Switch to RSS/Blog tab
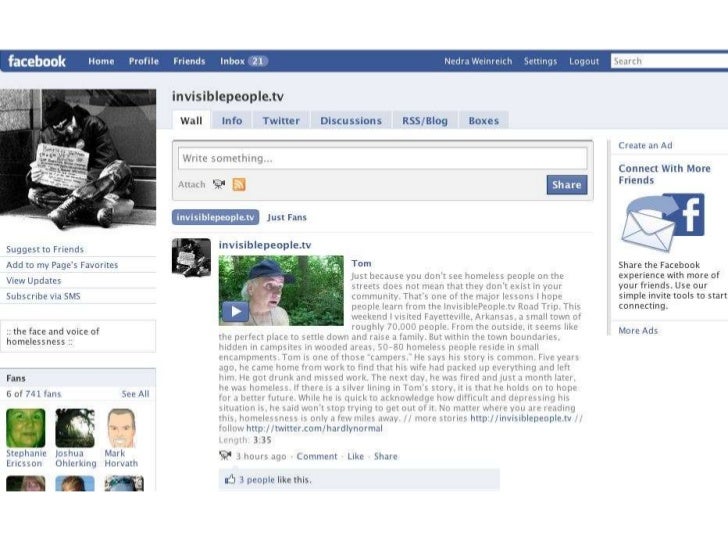The image size is (728, 546). tap(425, 121)
